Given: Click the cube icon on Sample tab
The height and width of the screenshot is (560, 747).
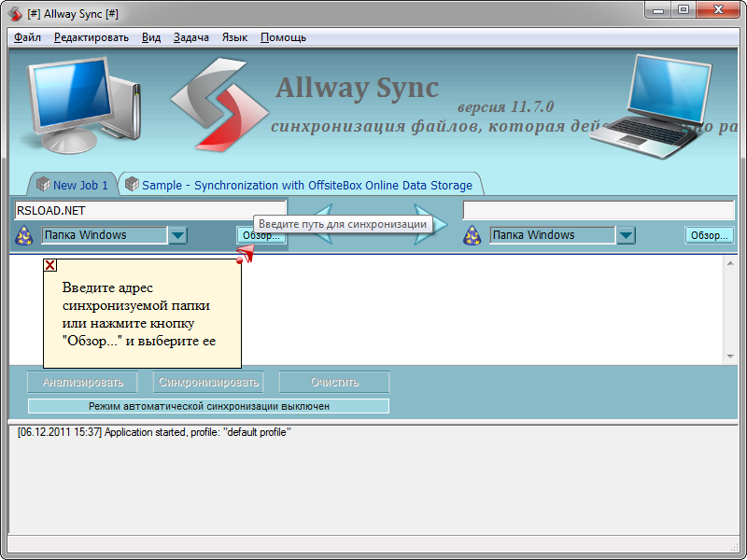Looking at the screenshot, I should tap(132, 183).
